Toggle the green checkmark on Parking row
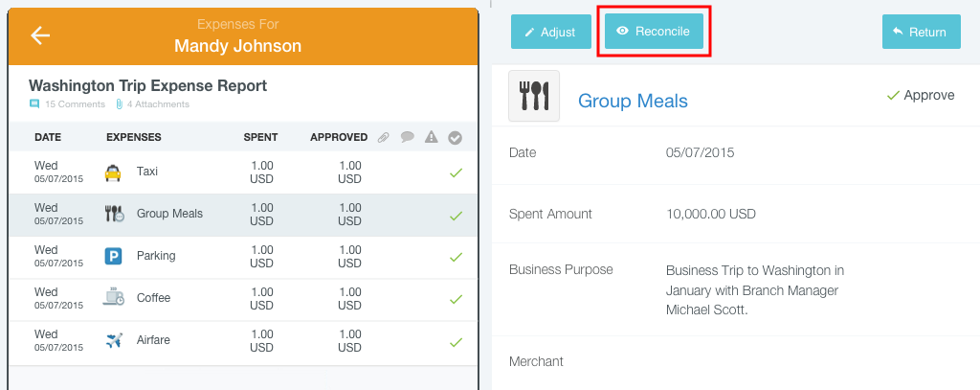 coord(457,257)
